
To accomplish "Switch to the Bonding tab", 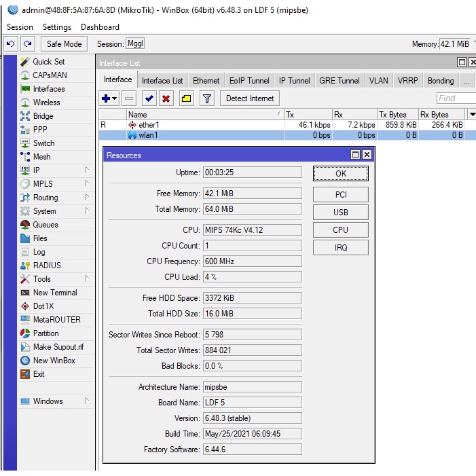I will pyautogui.click(x=441, y=81).
